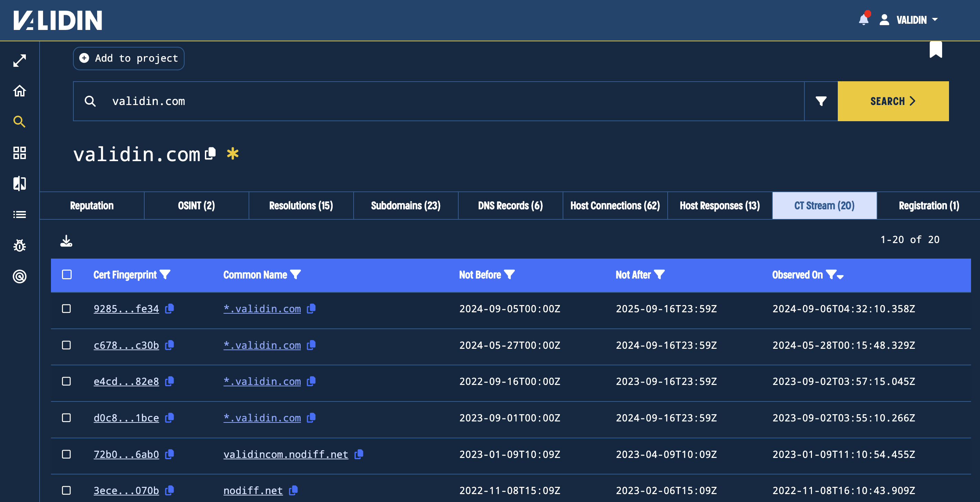980x502 pixels.
Task: Select the CT Stream (20) tab
Action: tap(824, 206)
